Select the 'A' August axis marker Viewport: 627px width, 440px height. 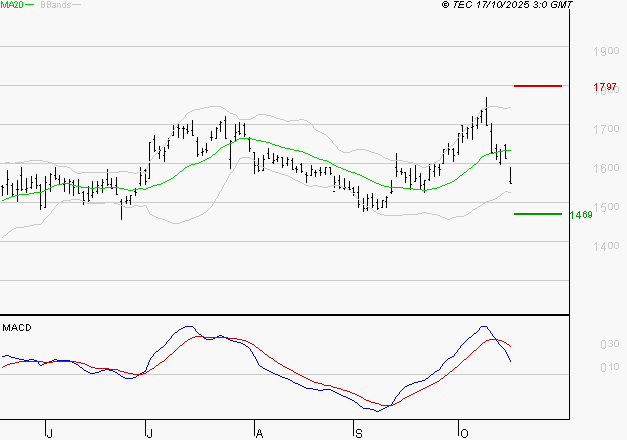[x=258, y=432]
